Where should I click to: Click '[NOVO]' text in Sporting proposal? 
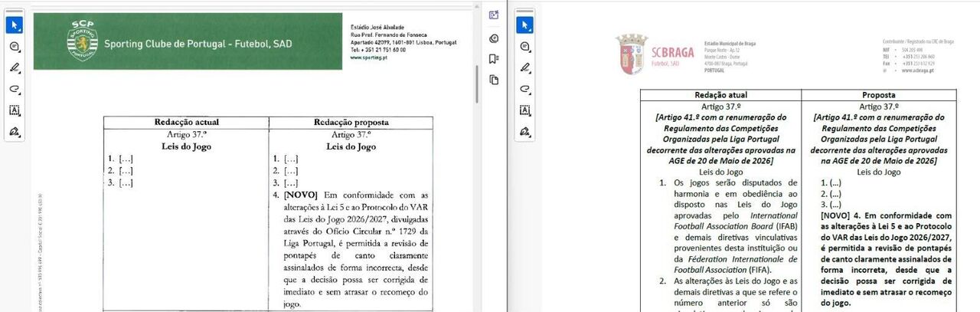[x=299, y=195]
